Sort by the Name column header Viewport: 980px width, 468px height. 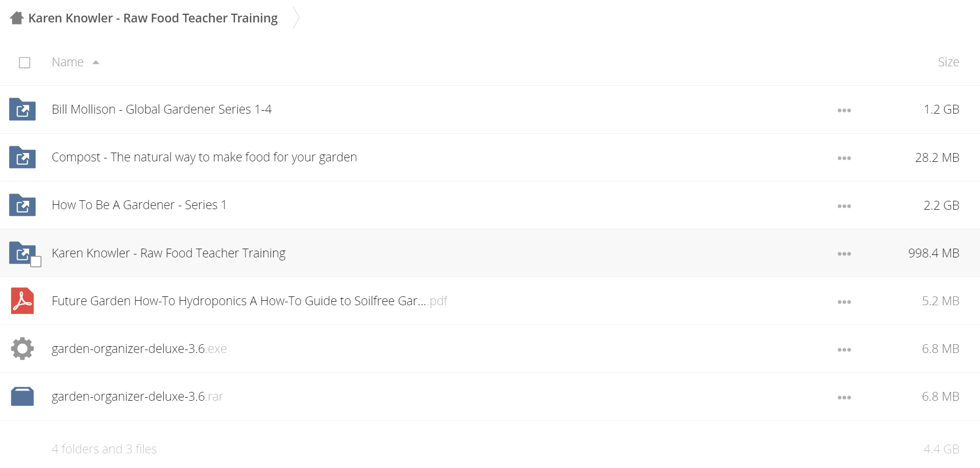click(68, 62)
